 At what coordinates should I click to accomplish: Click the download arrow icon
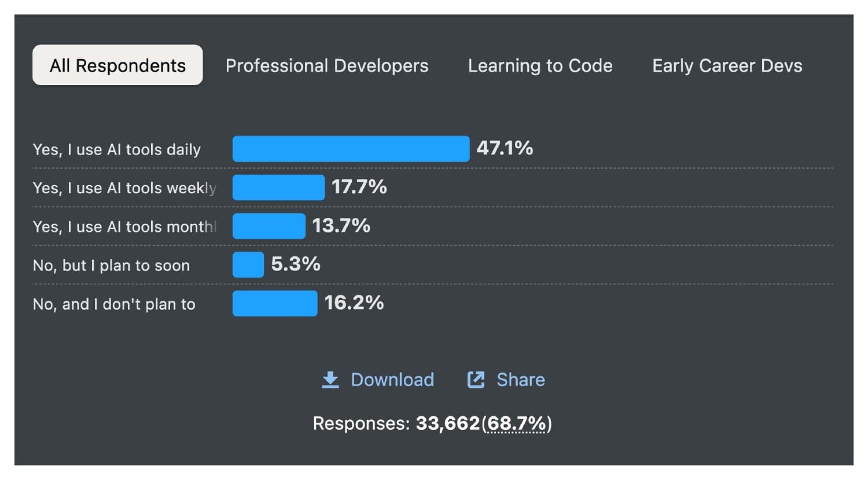click(330, 380)
